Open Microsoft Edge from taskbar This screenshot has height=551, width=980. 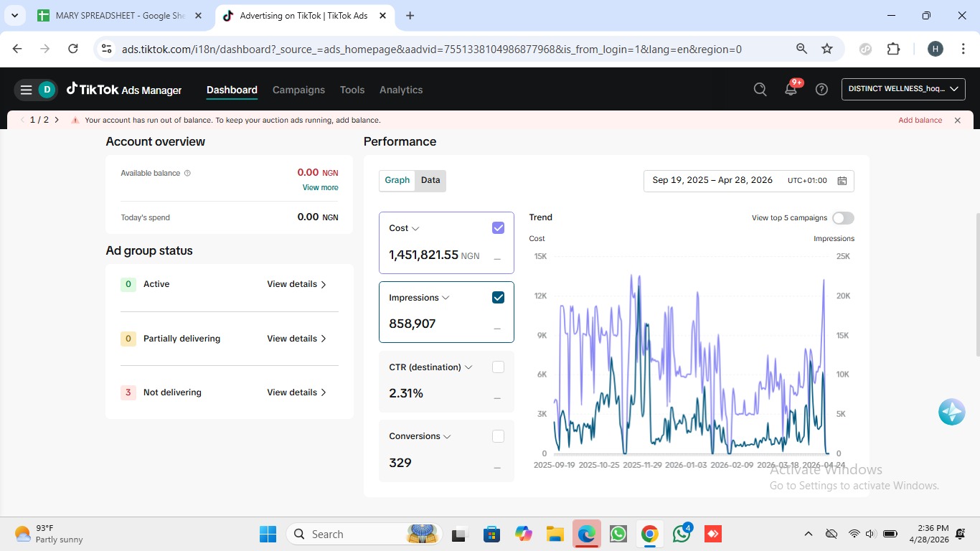587,534
